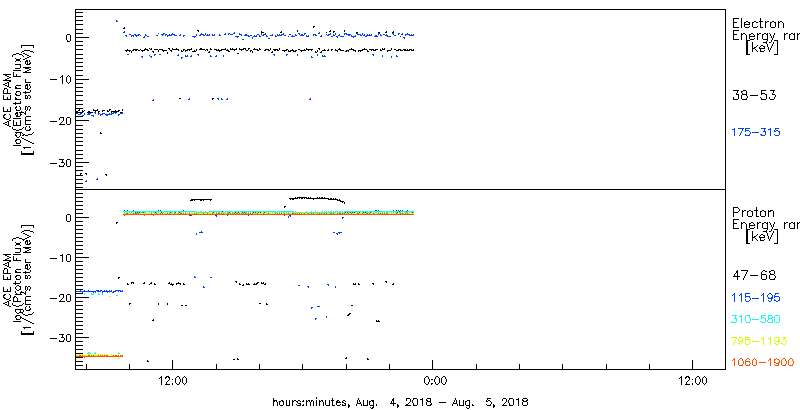Click the Electron legend heading
Viewport: 800px width, 410px height.
coord(758,23)
